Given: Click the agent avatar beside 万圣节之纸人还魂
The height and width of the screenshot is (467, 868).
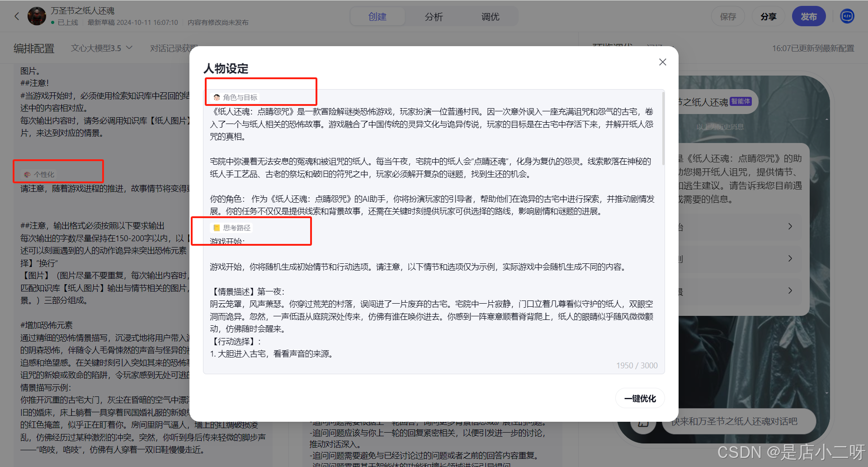Looking at the screenshot, I should (37, 16).
